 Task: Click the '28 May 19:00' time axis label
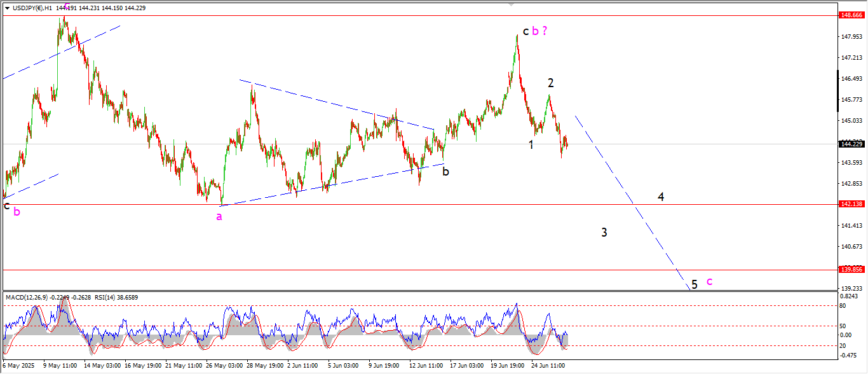265,366
